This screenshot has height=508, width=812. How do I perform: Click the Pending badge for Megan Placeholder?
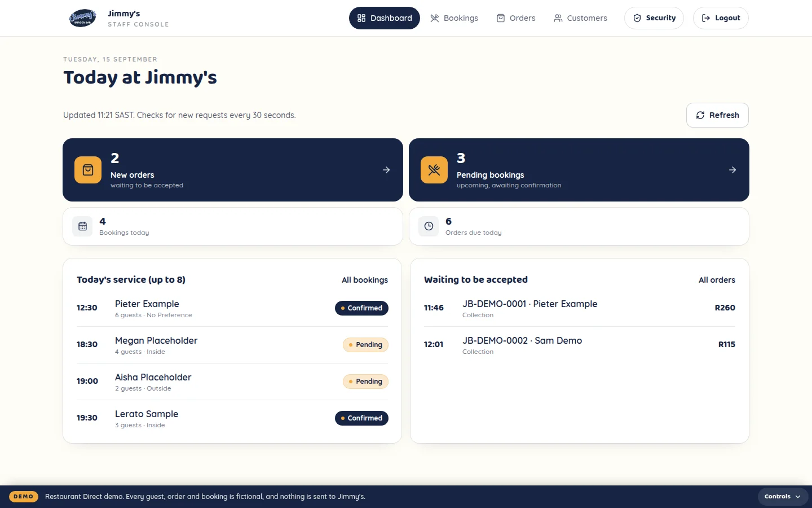[365, 345]
